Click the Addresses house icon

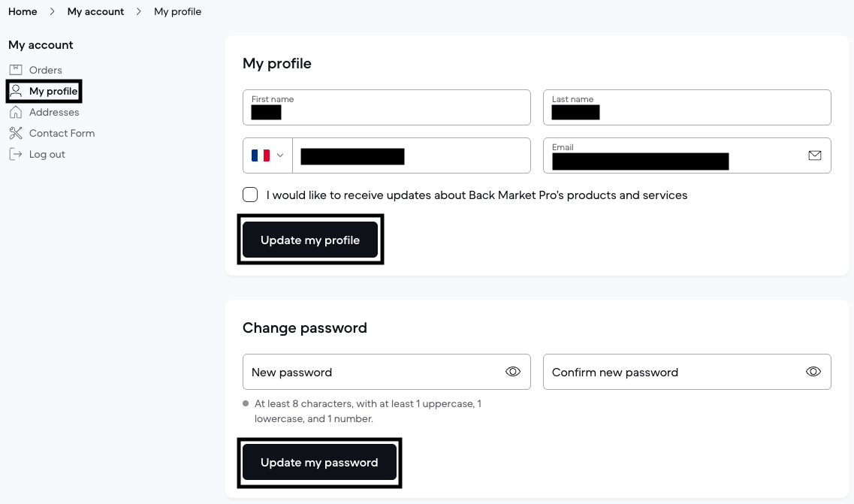pyautogui.click(x=16, y=112)
